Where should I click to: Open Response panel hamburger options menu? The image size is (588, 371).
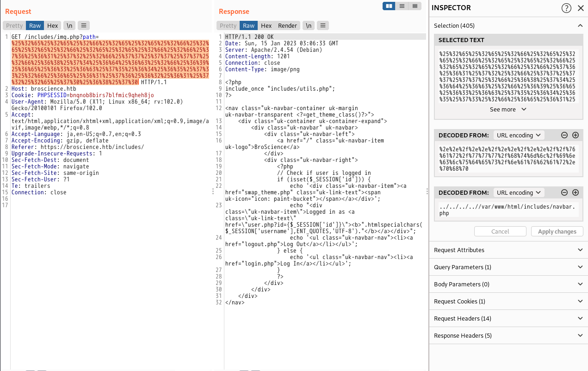tap(323, 25)
